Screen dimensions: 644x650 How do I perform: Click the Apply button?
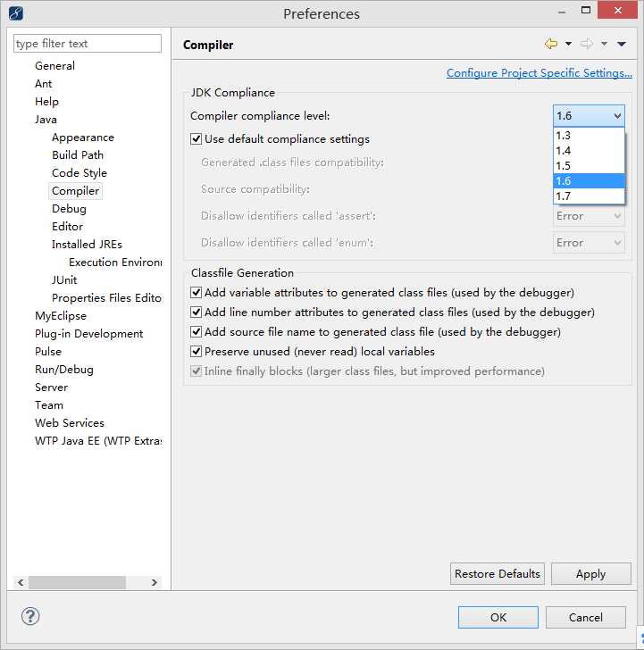click(591, 574)
